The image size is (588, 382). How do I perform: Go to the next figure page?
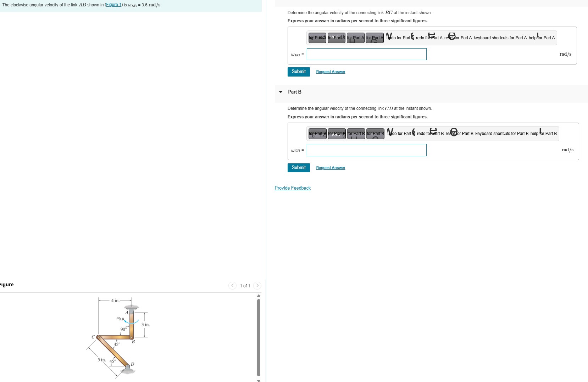click(257, 286)
